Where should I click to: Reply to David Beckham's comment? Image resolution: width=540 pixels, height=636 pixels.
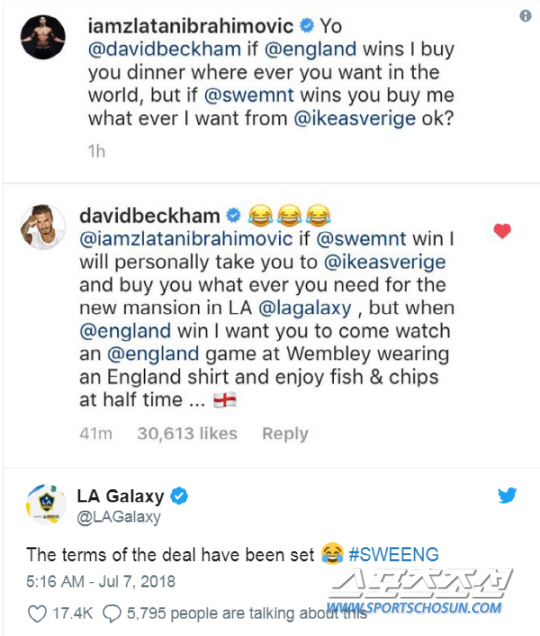(x=285, y=434)
